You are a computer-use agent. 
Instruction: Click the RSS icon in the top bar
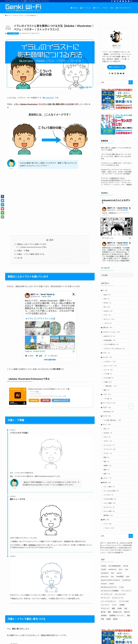click(x=126, y=1)
